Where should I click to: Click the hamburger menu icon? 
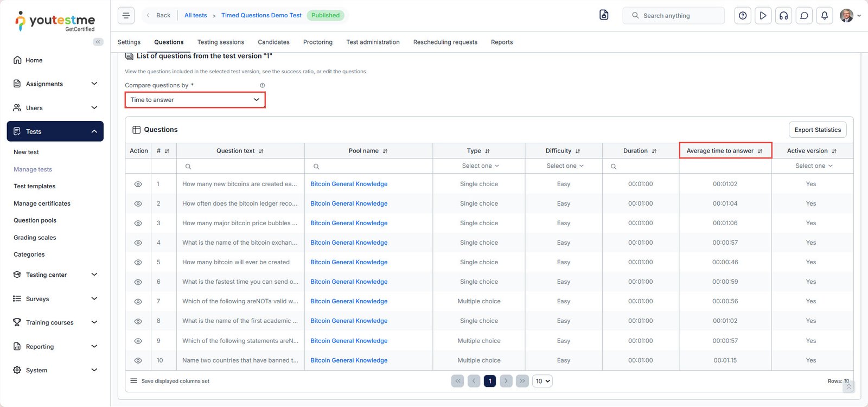click(126, 16)
